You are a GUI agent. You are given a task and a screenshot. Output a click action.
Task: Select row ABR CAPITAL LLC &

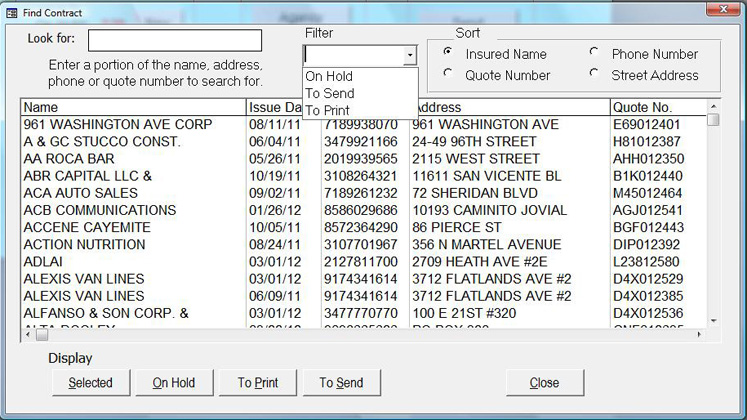(364, 176)
